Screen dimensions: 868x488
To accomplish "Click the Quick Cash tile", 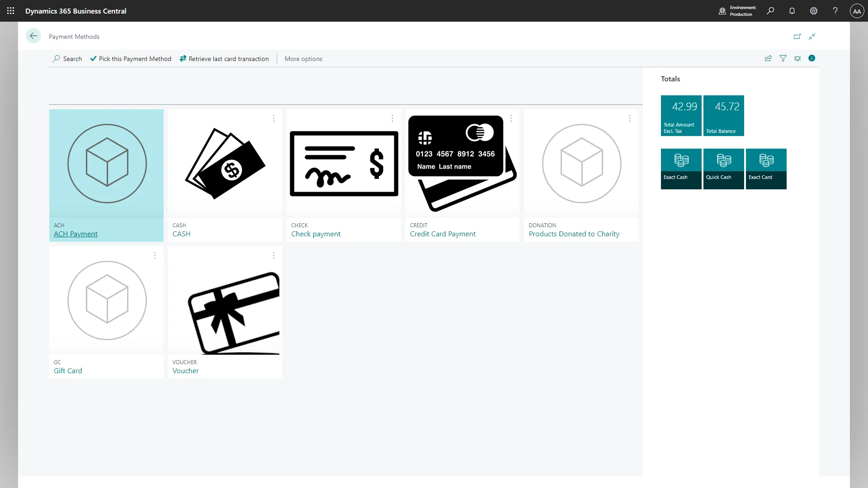I will (723, 169).
